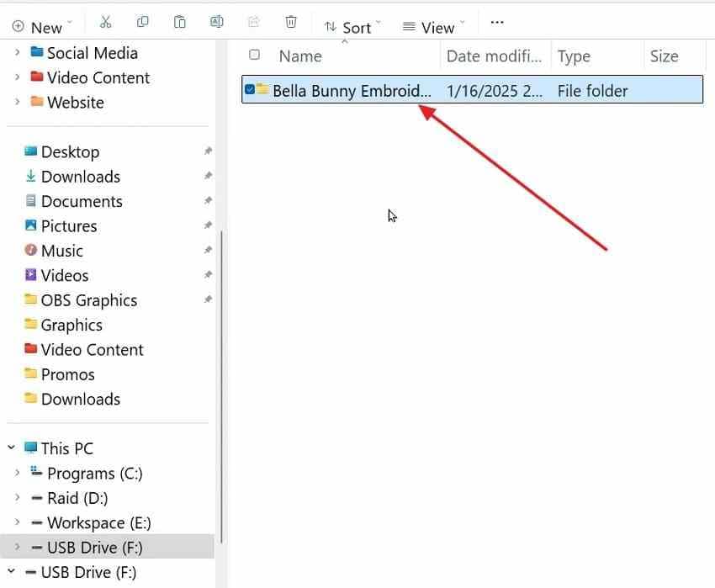
Task: Open the Sort options dropdown
Action: point(352,28)
